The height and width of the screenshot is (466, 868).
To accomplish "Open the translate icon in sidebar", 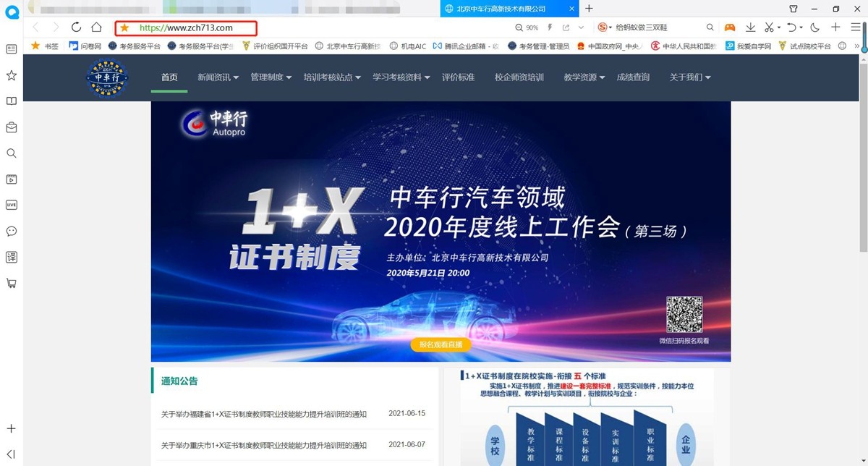I will click(x=12, y=257).
